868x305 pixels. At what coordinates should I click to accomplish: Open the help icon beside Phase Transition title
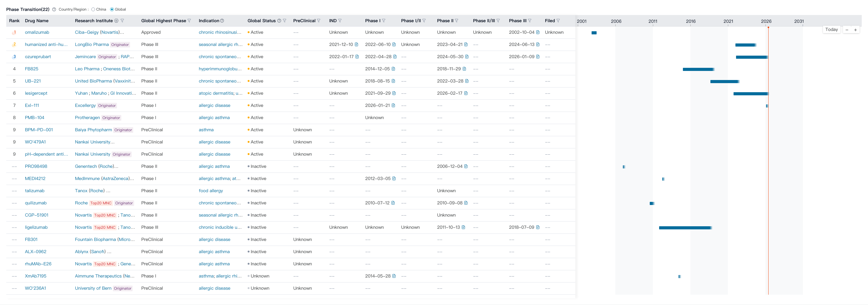(54, 9)
